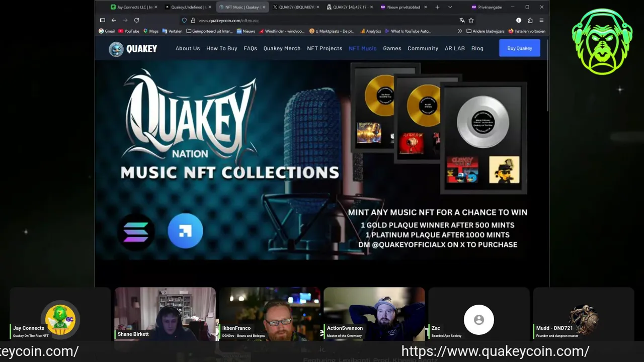The width and height of the screenshot is (644, 362).
Task: Open a new tab with plus icon
Action: click(x=437, y=7)
